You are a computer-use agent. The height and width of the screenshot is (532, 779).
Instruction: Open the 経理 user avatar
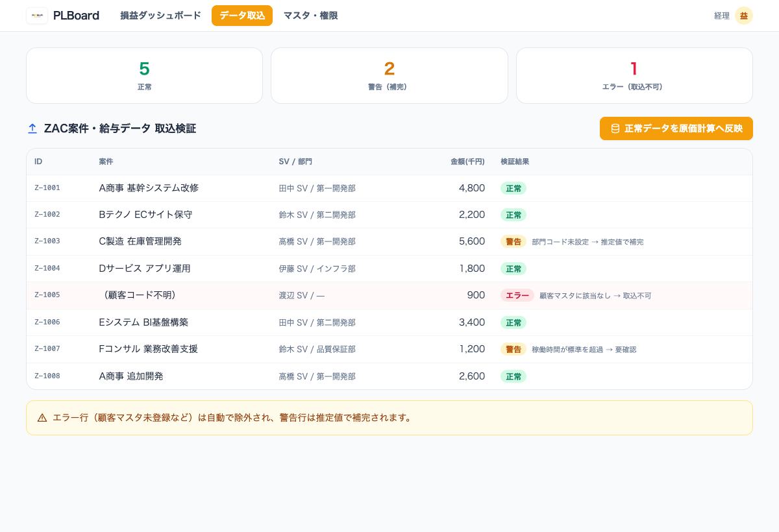click(x=744, y=16)
